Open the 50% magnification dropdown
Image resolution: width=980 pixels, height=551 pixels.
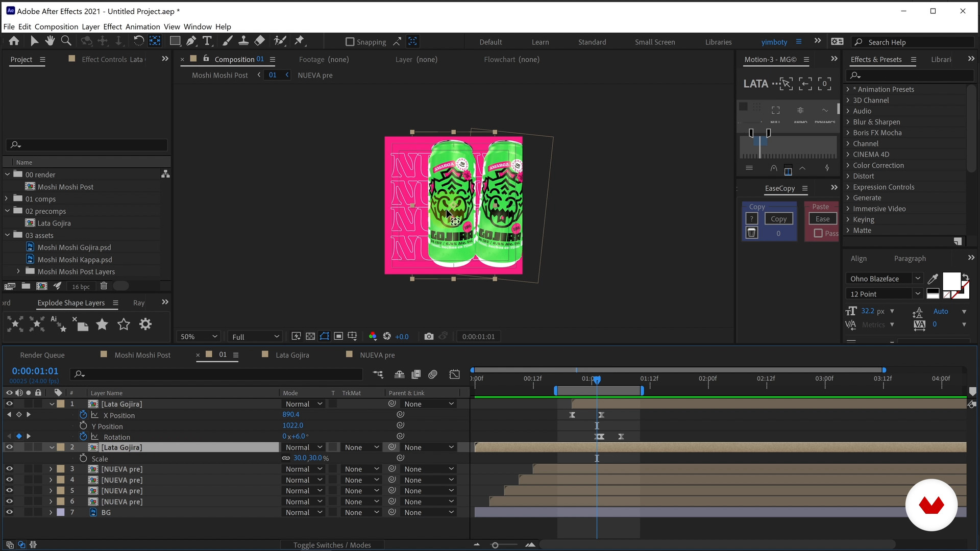199,337
